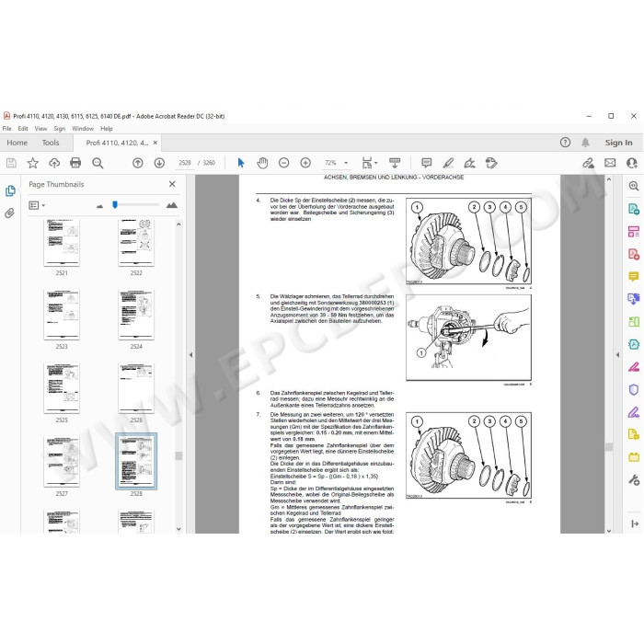Open the Fill & Sign tool in right pane

tap(634, 412)
